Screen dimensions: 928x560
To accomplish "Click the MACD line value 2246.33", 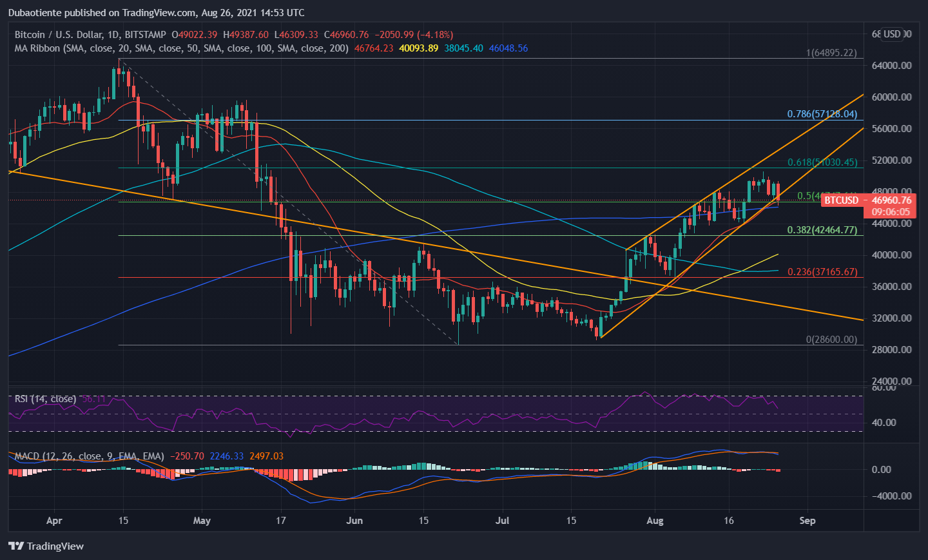I will (x=227, y=456).
